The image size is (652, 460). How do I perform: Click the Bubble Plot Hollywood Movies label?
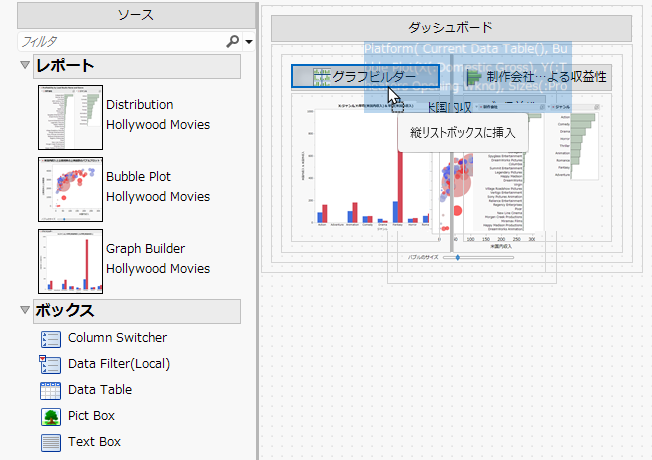coord(158,186)
